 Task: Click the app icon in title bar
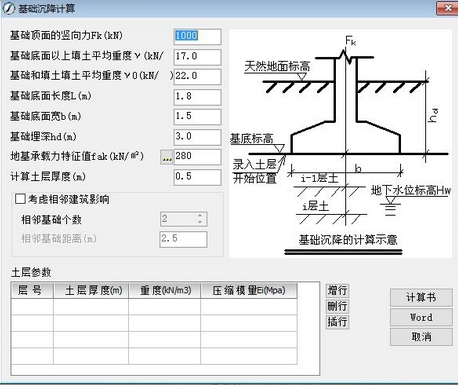click(9, 9)
